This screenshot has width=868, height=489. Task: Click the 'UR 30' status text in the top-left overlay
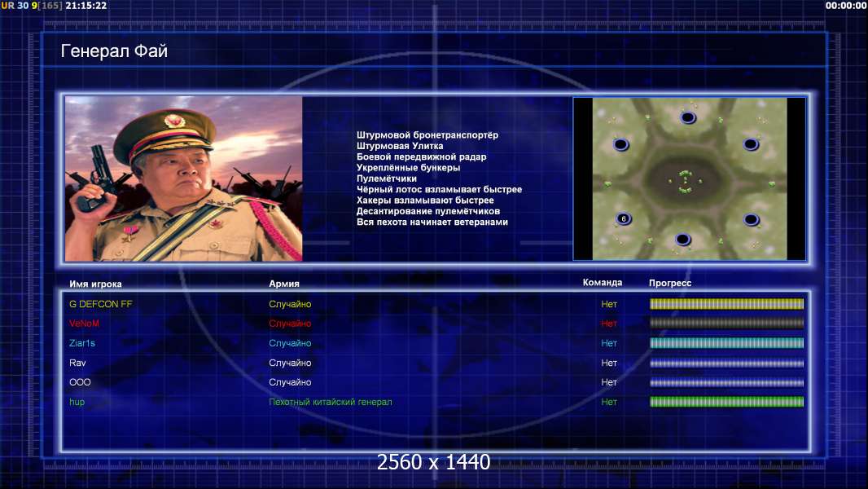(x=15, y=6)
